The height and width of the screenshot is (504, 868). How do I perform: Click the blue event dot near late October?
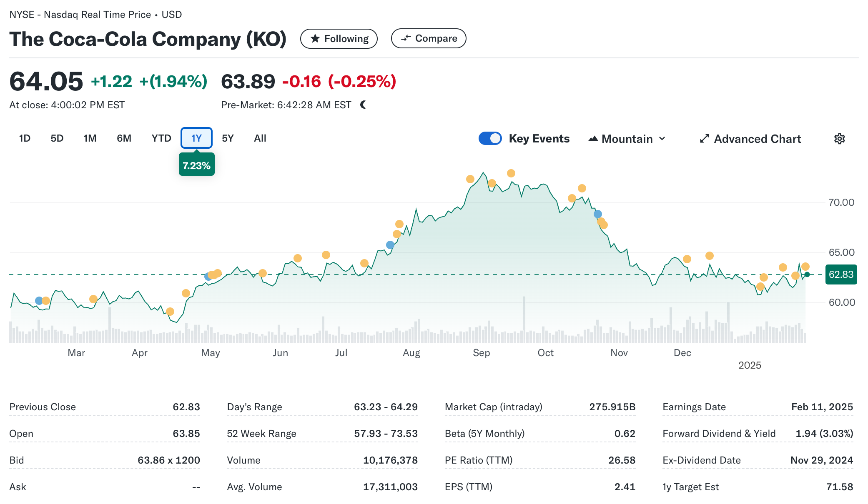tap(597, 214)
